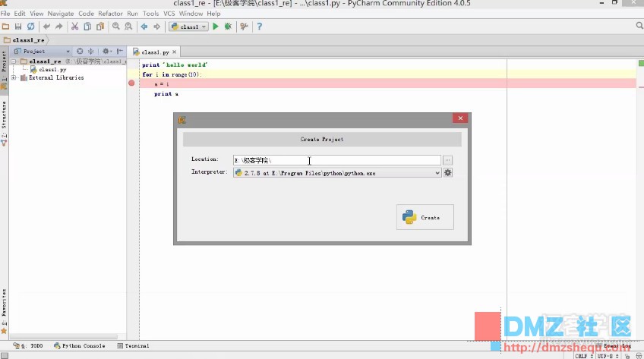Click the tool window toggle icon in status bar corner

4,356
